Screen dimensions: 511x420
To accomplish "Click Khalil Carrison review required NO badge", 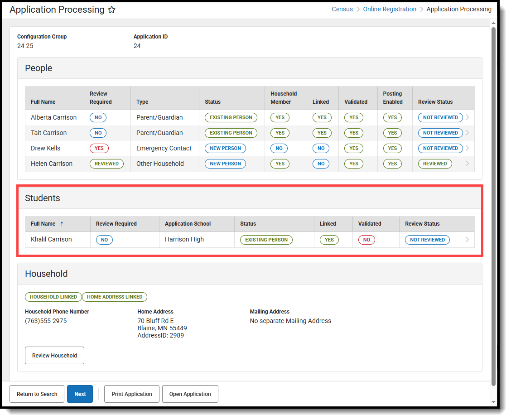I will point(104,240).
